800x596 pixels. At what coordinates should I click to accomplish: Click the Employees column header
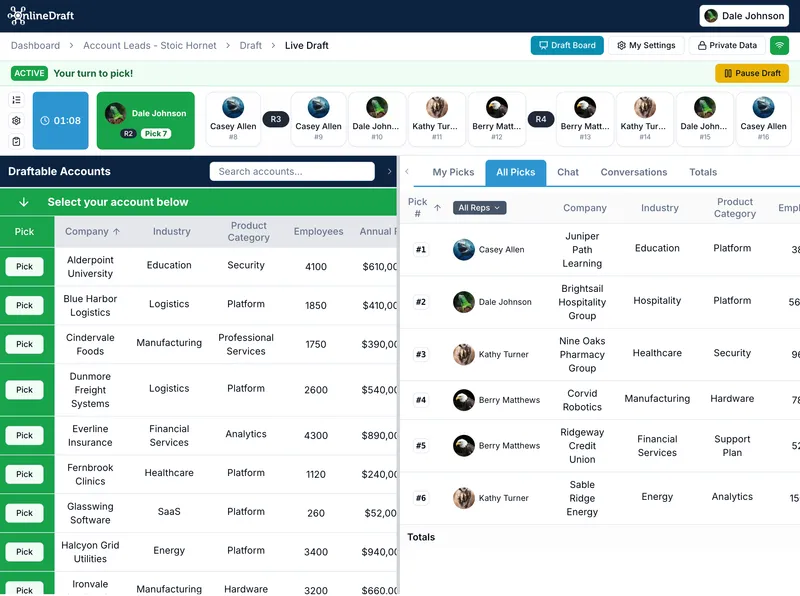click(x=318, y=232)
